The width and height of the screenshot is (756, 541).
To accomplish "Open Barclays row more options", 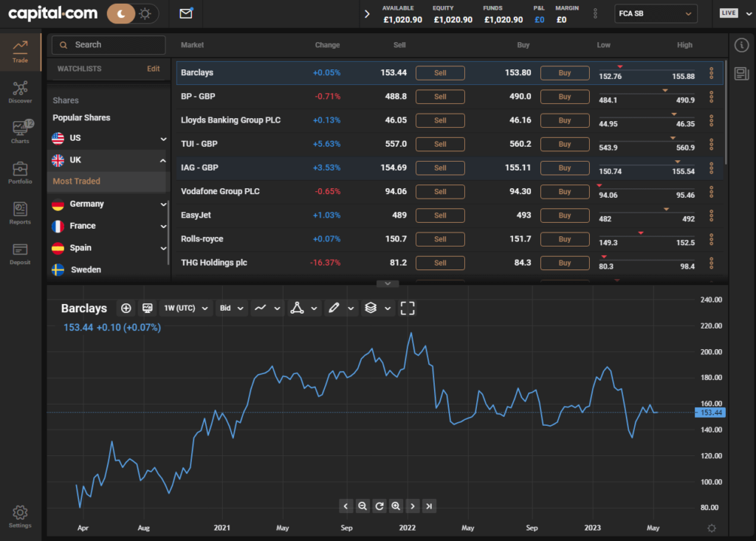I will [x=711, y=73].
